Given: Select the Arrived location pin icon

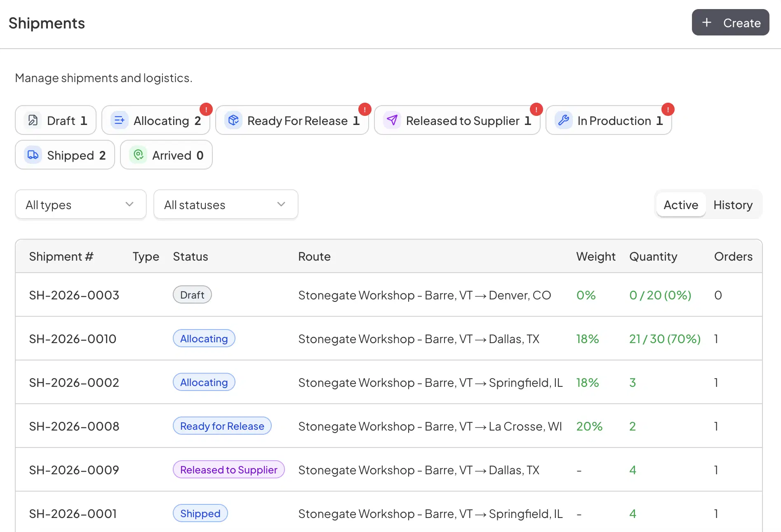Looking at the screenshot, I should pos(138,155).
